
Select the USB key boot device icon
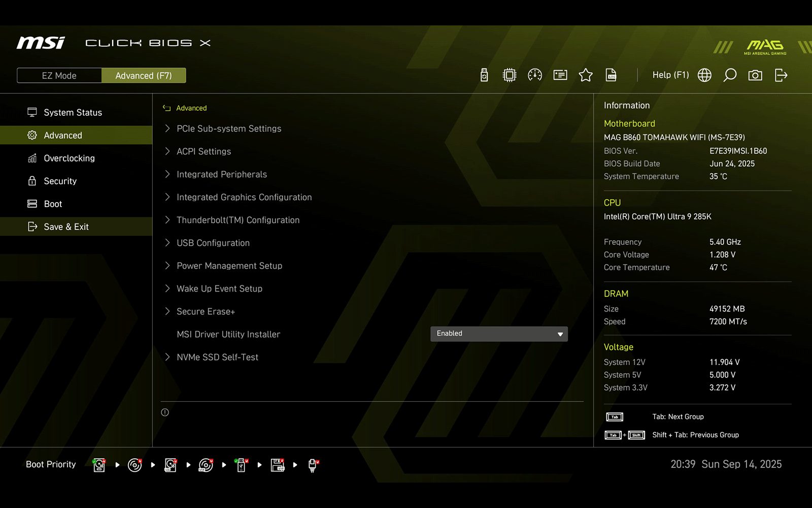242,465
